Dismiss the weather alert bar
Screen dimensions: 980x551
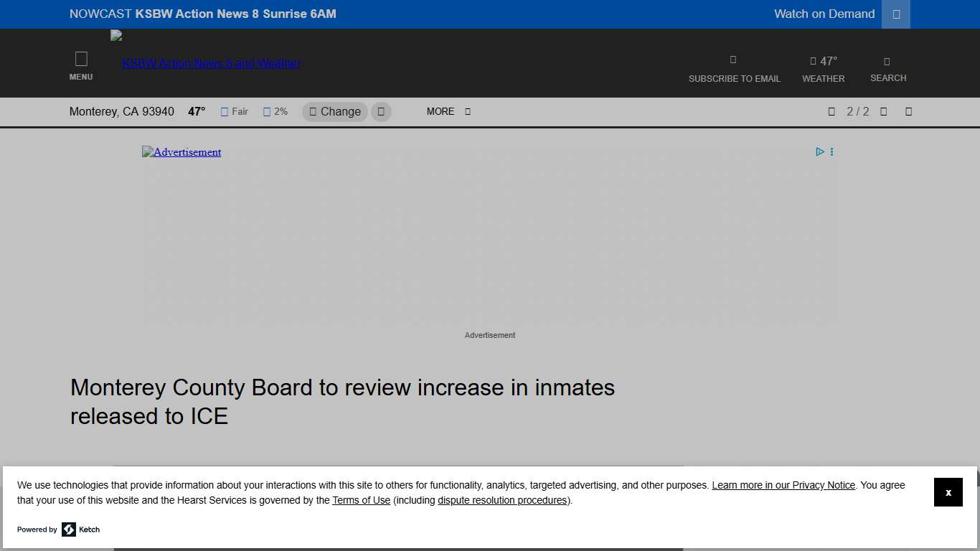[908, 111]
